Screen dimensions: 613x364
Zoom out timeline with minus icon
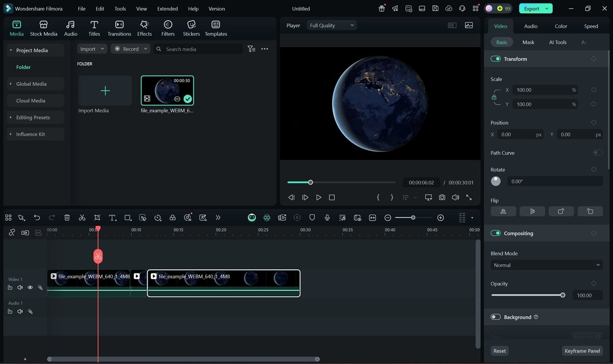(388, 217)
